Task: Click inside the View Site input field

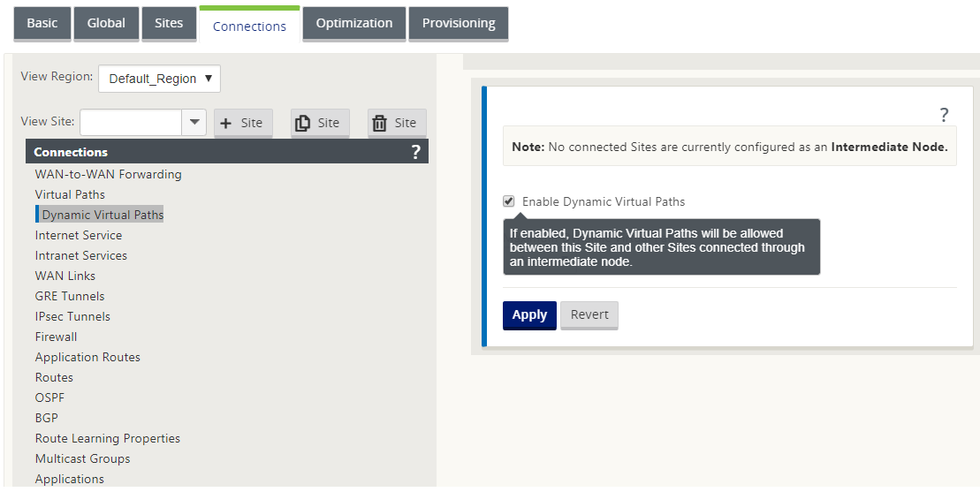Action: pyautogui.click(x=131, y=123)
